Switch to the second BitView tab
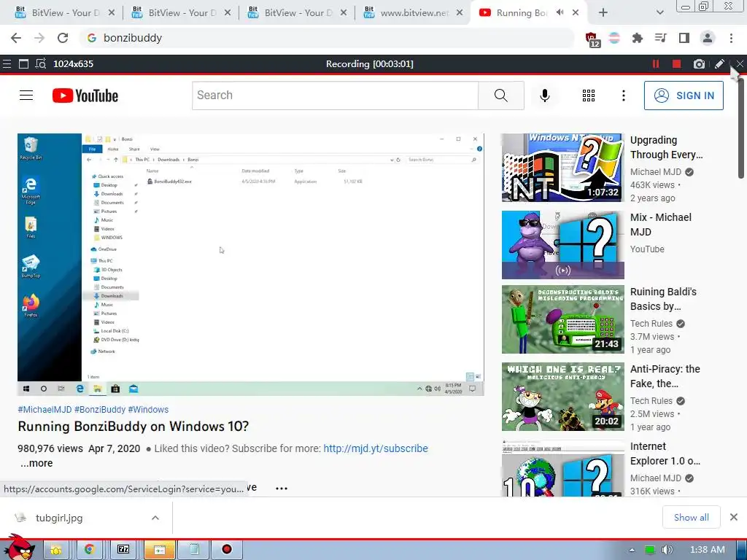Screen dimensions: 747x560 181,13
